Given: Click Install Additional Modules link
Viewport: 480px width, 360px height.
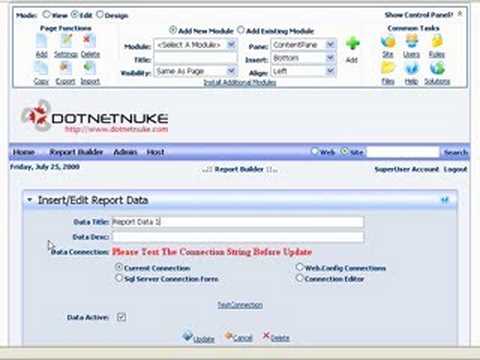Looking at the screenshot, I should [240, 82].
